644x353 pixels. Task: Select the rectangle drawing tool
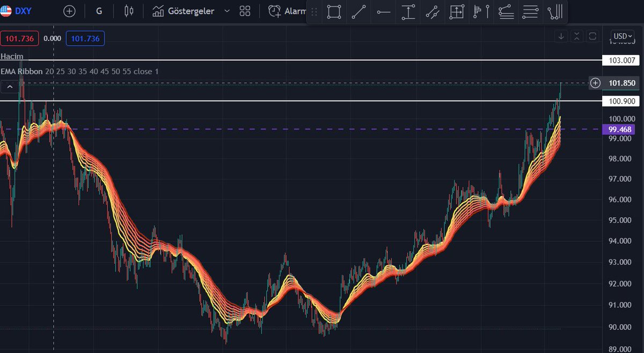pos(334,12)
